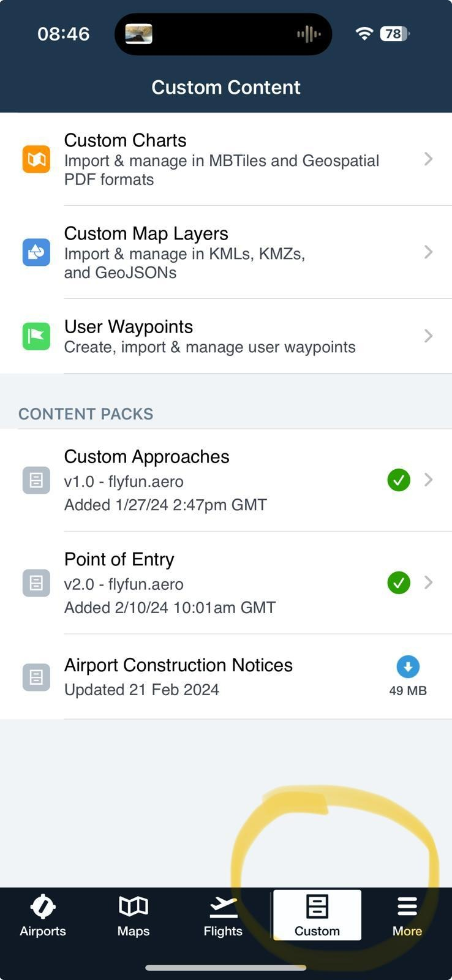Open Custom Map Layers by its title
The height and width of the screenshot is (980, 452).
pyautogui.click(x=146, y=233)
